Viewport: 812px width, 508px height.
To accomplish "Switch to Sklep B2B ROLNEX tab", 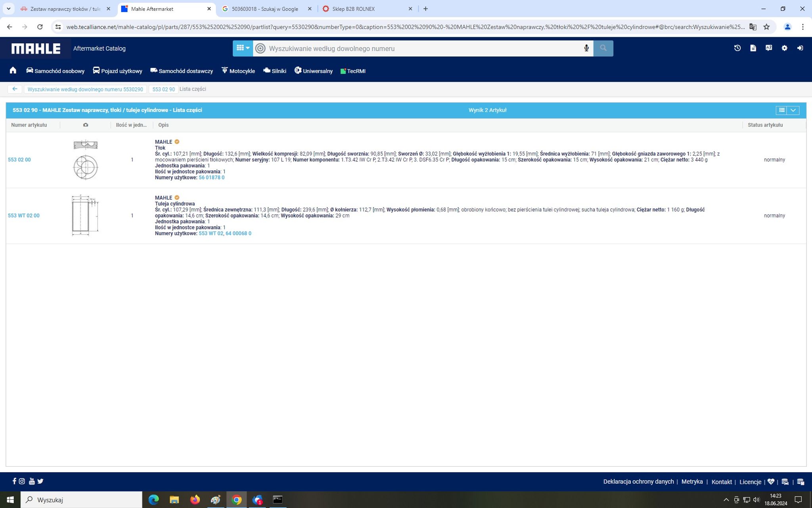I will (x=353, y=9).
